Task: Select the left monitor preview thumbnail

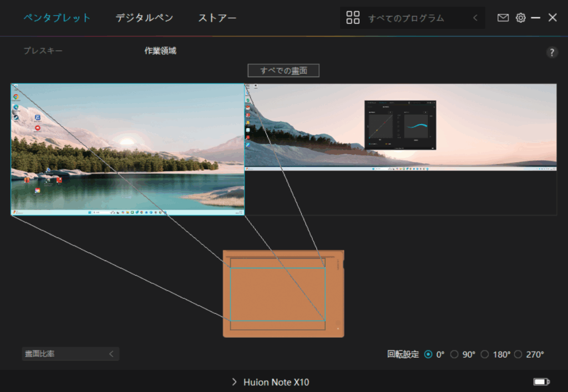Action: [128, 149]
